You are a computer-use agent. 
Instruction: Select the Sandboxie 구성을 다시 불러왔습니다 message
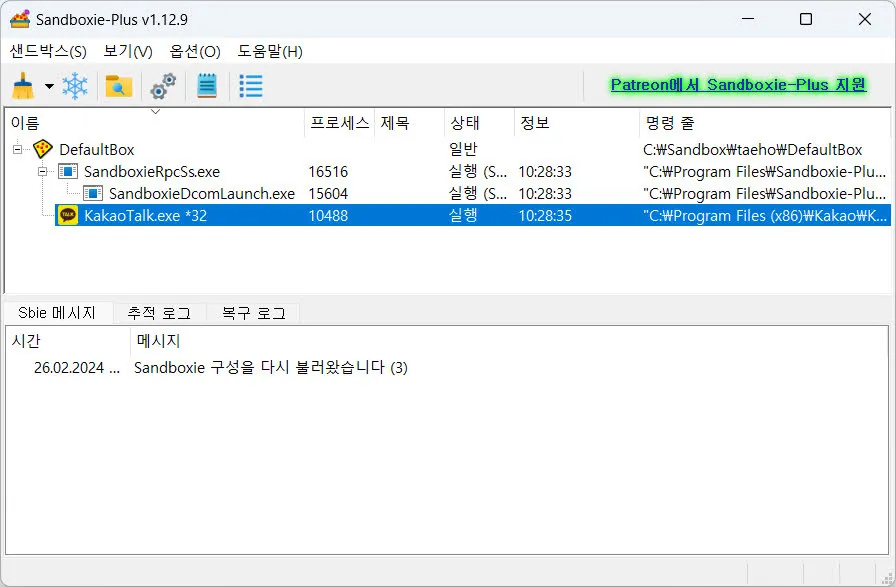point(270,367)
